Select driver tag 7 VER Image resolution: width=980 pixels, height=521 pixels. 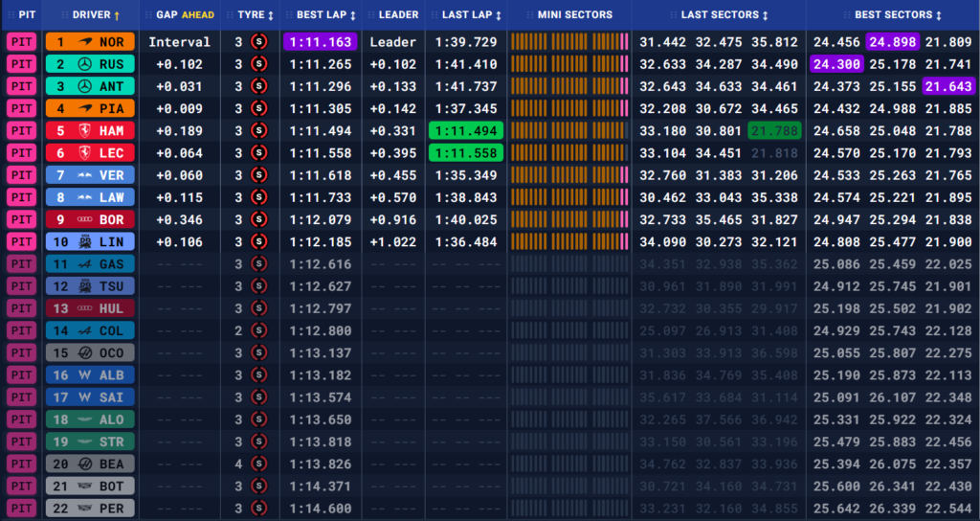pos(90,175)
